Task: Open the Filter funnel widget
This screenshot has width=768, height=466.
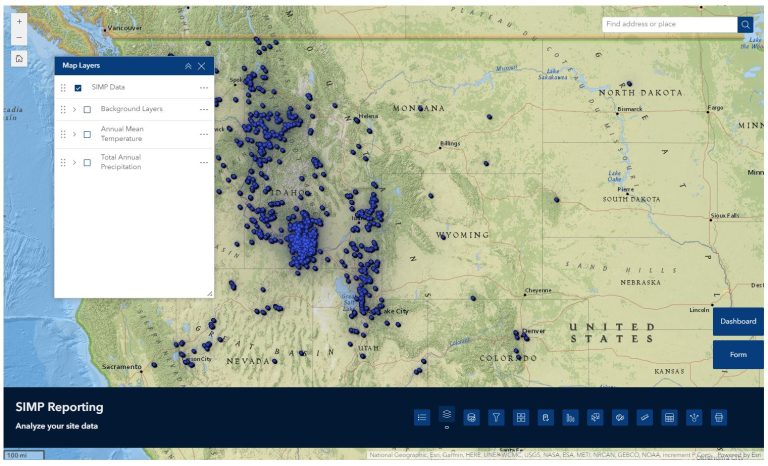Action: coord(495,418)
